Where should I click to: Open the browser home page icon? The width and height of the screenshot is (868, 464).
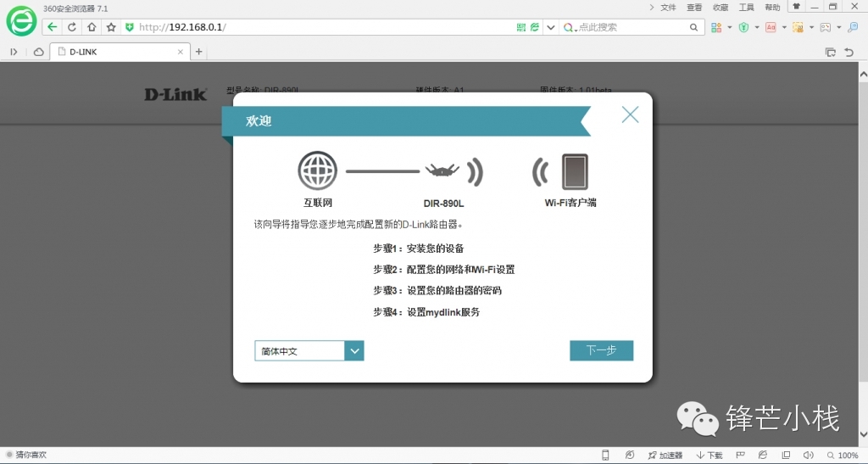click(92, 27)
